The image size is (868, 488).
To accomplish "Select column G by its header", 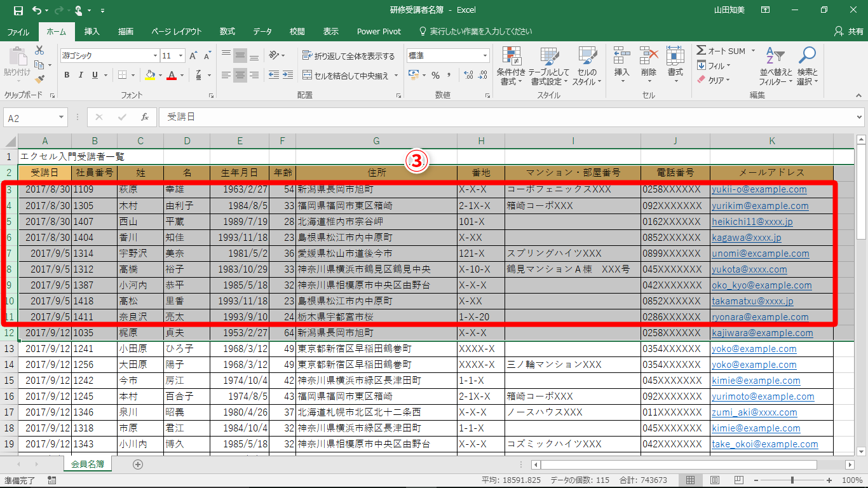I will click(376, 140).
